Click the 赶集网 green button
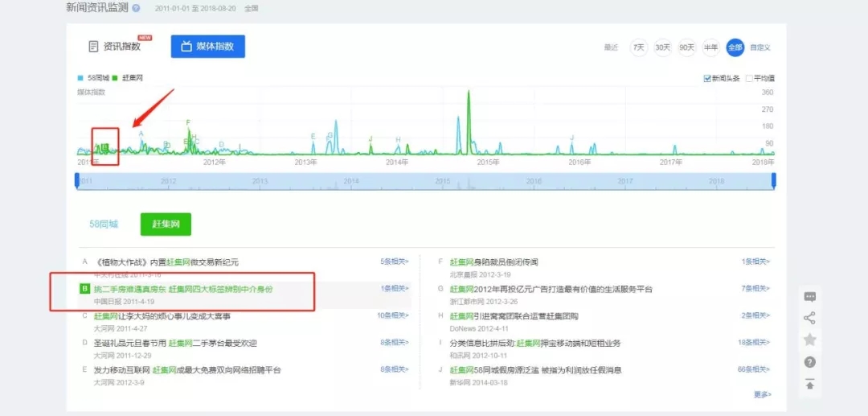 (166, 224)
